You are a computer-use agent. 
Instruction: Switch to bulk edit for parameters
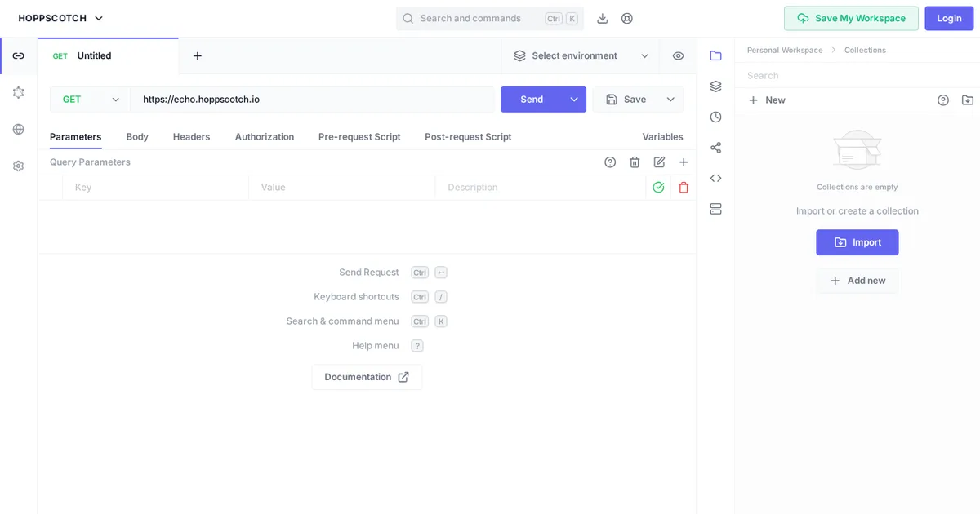click(x=659, y=162)
